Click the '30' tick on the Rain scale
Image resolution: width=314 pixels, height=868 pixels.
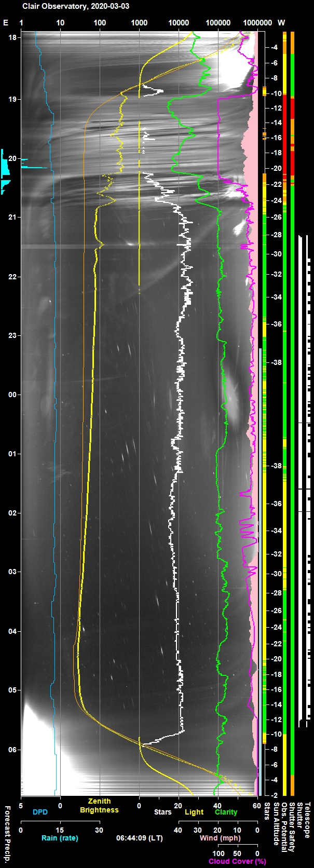click(99, 830)
